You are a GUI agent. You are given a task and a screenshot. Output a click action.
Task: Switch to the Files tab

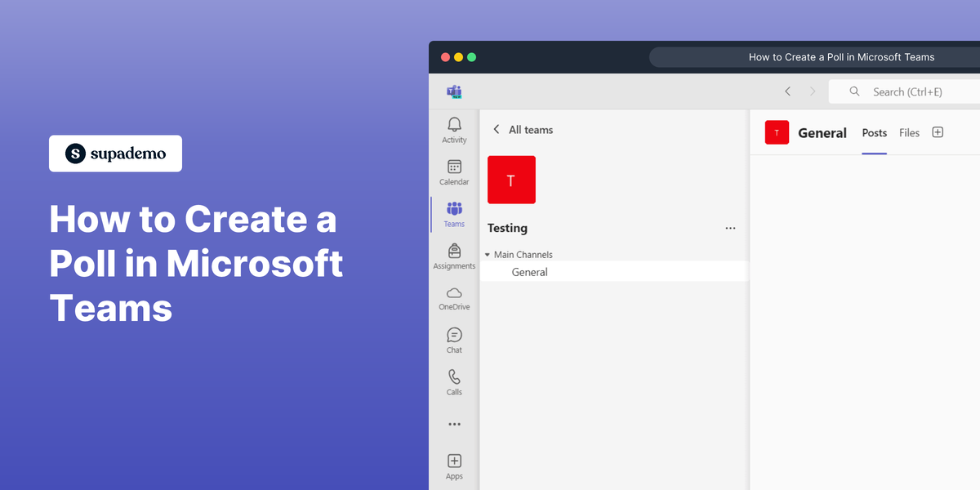[x=909, y=133]
